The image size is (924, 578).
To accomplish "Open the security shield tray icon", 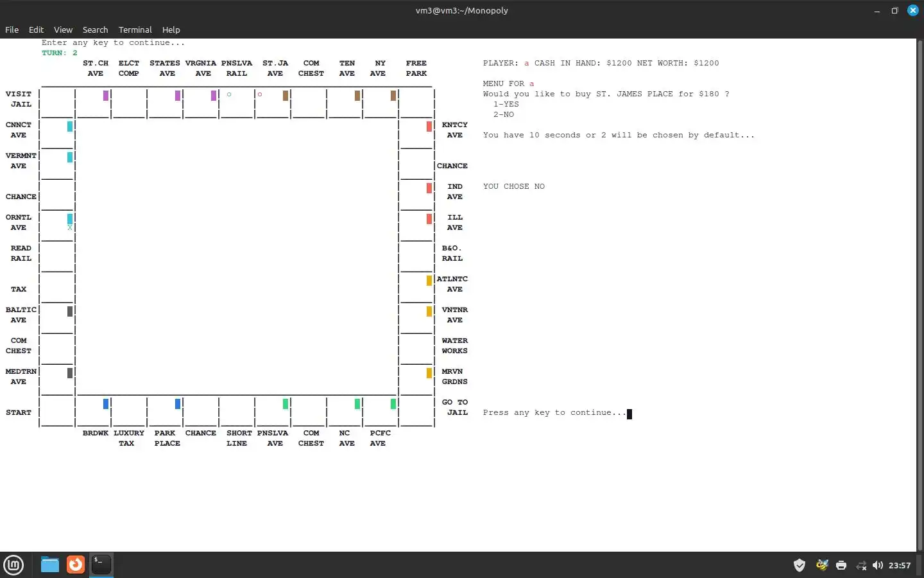I will coord(800,565).
